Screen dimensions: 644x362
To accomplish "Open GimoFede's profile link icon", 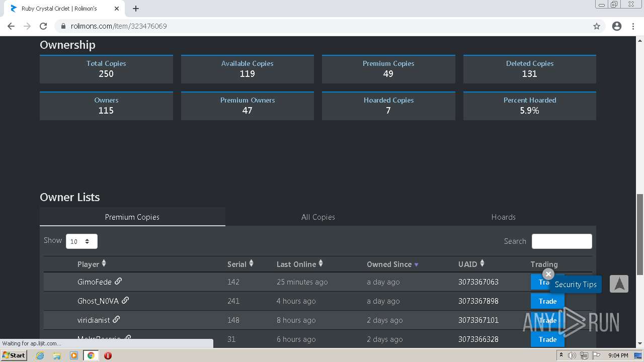I will click(x=118, y=281).
